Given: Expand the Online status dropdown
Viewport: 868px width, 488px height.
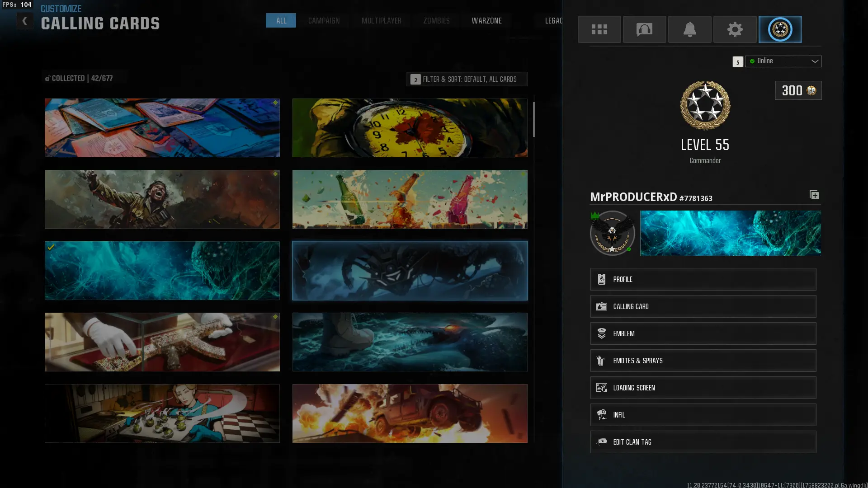Looking at the screenshot, I should click(783, 61).
